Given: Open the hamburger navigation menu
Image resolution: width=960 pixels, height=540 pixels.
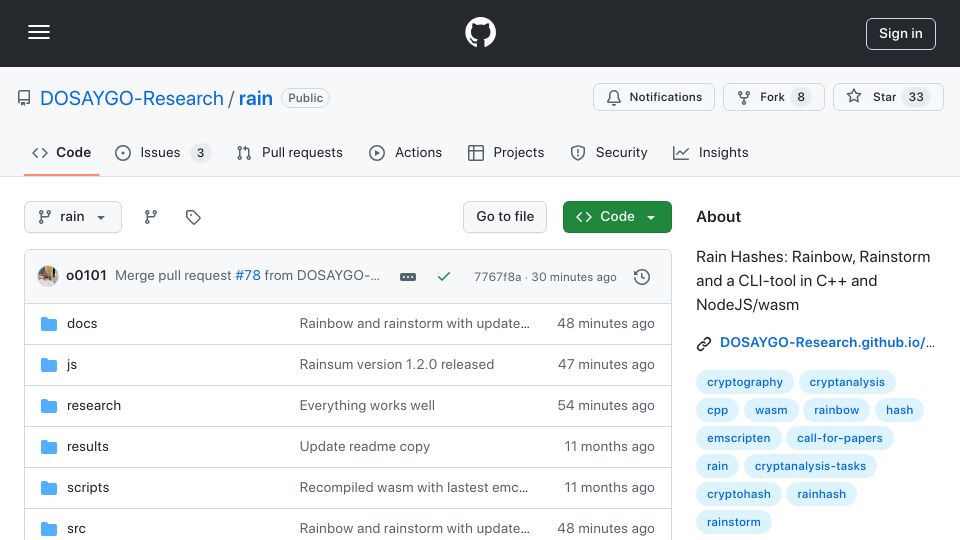Looking at the screenshot, I should tap(39, 32).
